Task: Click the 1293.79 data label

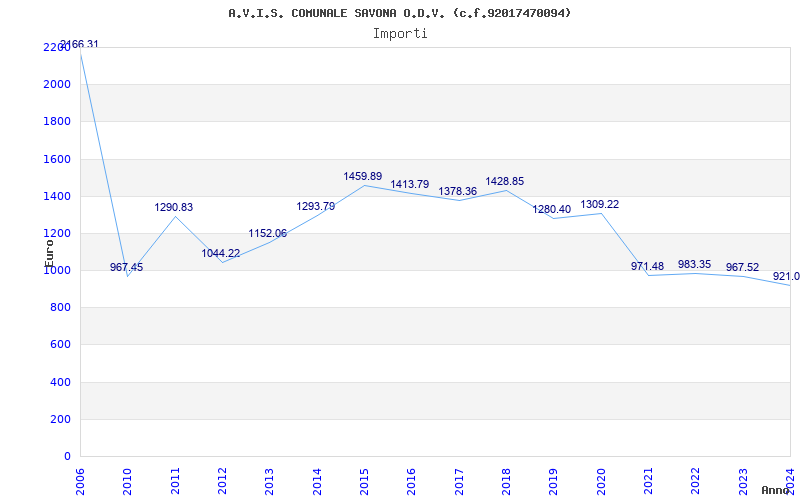Action: pos(316,207)
